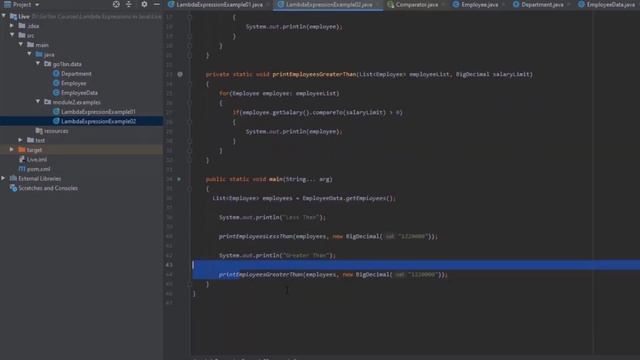The width and height of the screenshot is (640, 360).
Task: Click the main method name
Action: click(276, 179)
